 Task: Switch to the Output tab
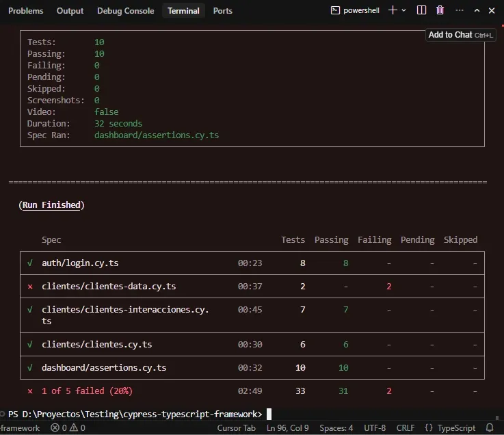click(70, 11)
